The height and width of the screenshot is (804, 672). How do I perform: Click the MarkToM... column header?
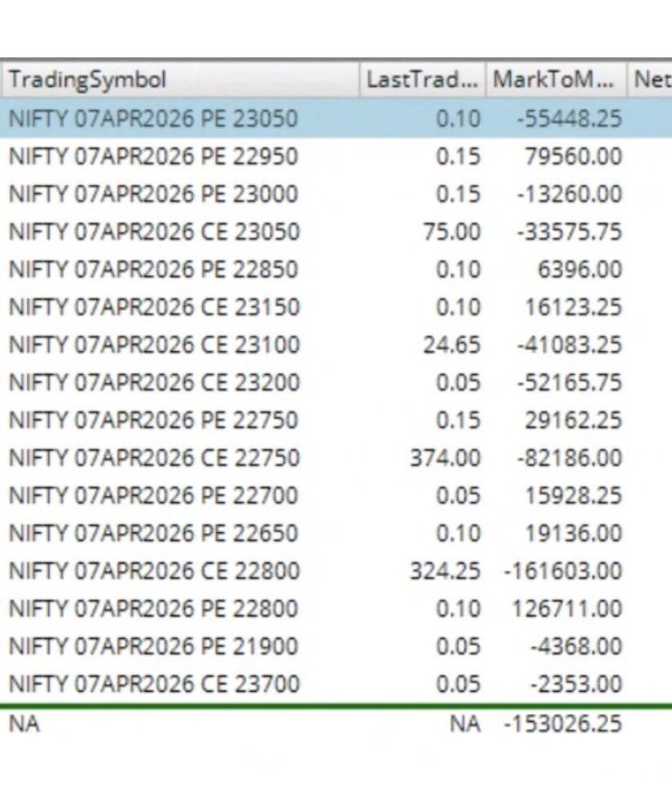[556, 80]
